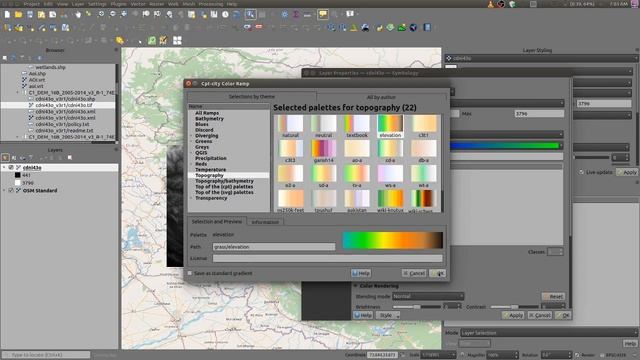Open the Processing menu

[211, 4]
